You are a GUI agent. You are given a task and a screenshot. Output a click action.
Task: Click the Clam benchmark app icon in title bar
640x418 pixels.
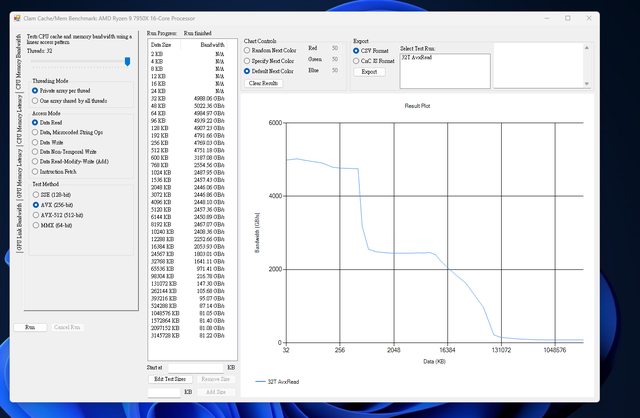coord(19,19)
